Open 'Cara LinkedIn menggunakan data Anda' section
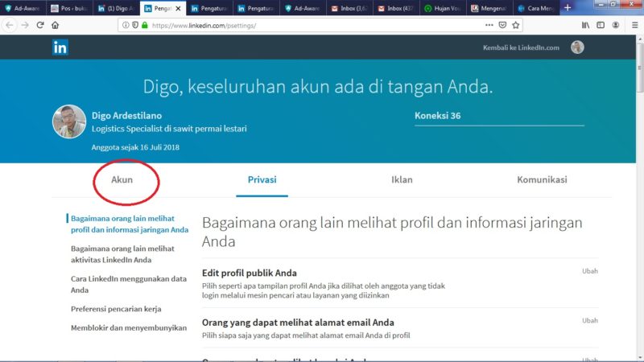The height and width of the screenshot is (362, 644). tap(129, 284)
